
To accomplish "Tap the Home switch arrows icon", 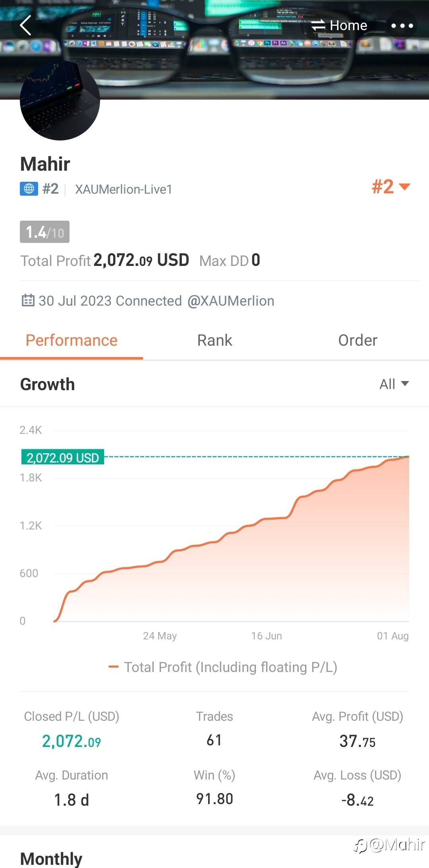I will [x=318, y=25].
